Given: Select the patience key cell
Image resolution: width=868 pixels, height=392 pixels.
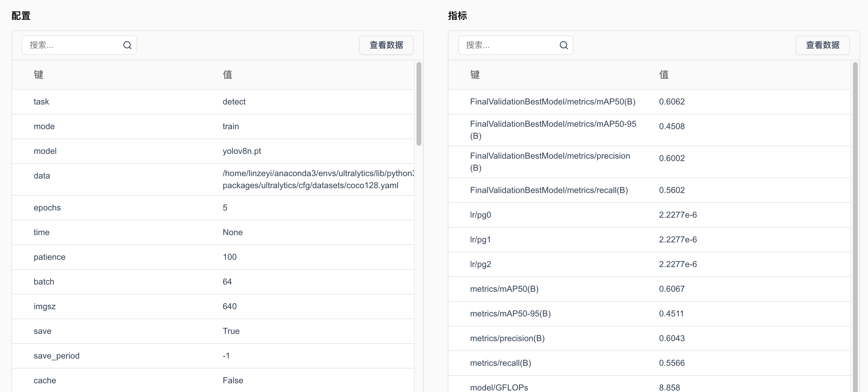Looking at the screenshot, I should [x=49, y=257].
